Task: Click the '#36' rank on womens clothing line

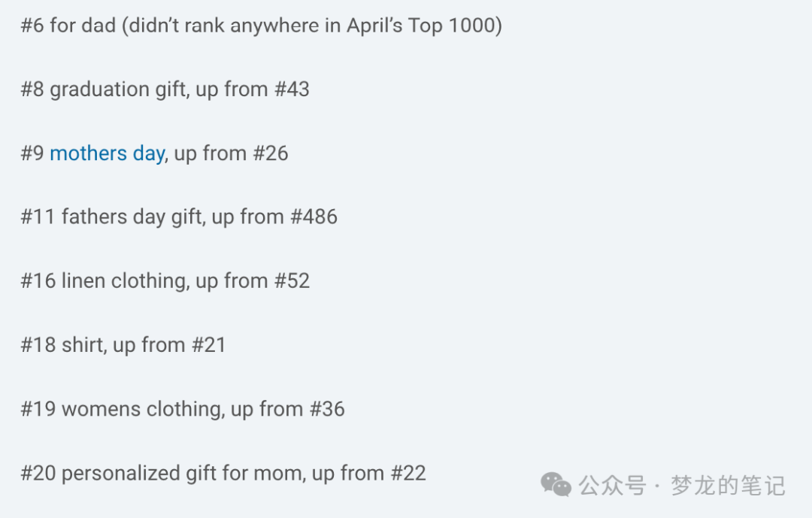Action: (x=327, y=409)
